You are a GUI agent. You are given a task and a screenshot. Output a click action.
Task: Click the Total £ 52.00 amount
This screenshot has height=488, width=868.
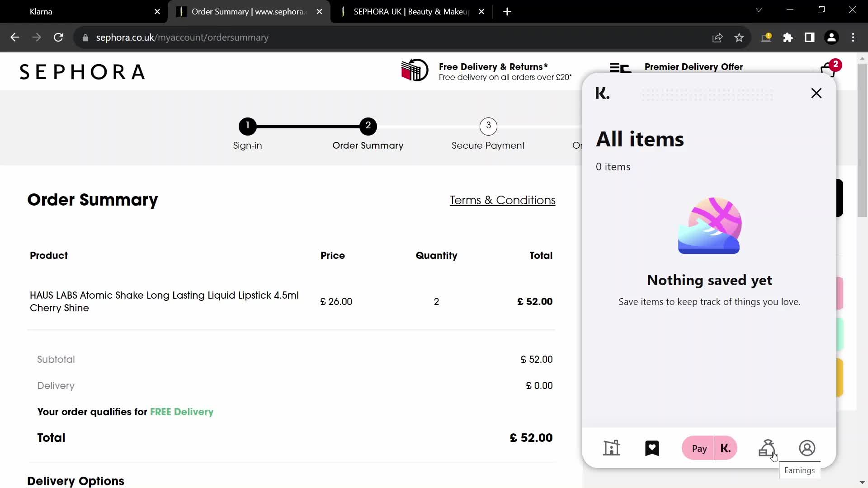click(531, 438)
